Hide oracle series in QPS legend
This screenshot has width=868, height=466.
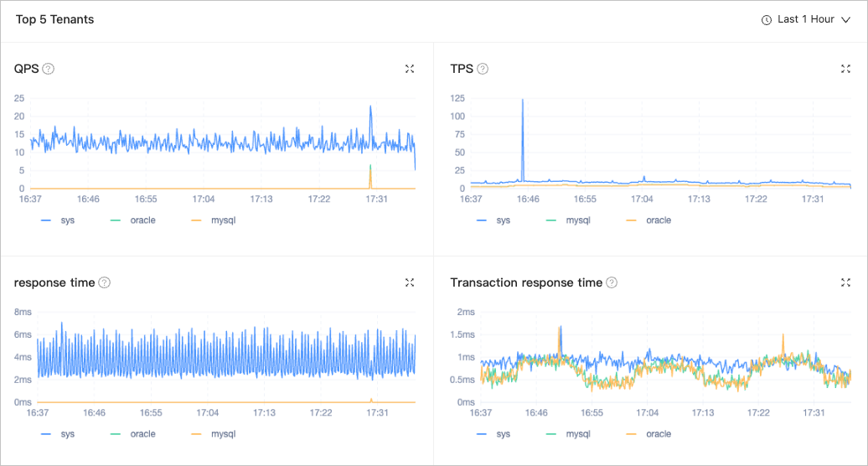click(142, 220)
